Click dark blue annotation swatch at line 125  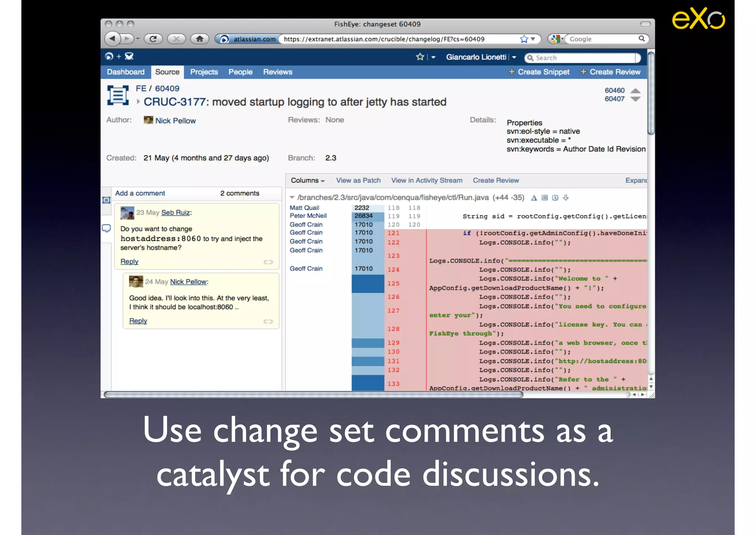pyautogui.click(x=368, y=284)
